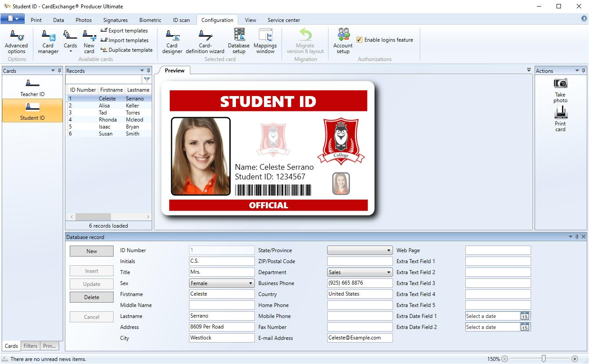Open the Card designer tool

coord(172,41)
